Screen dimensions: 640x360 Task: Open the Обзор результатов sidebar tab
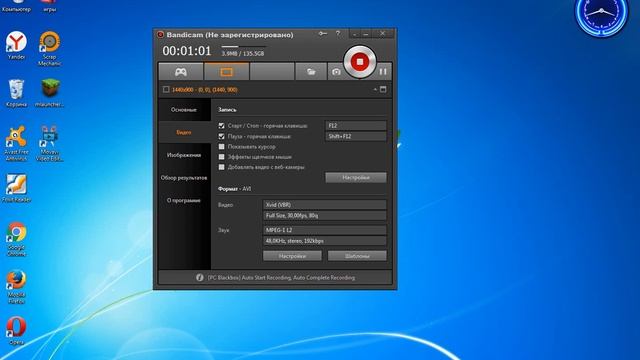(184, 178)
